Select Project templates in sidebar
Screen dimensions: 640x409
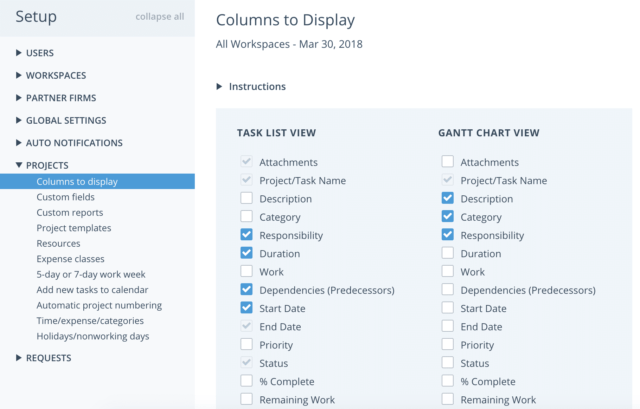pyautogui.click(x=74, y=228)
